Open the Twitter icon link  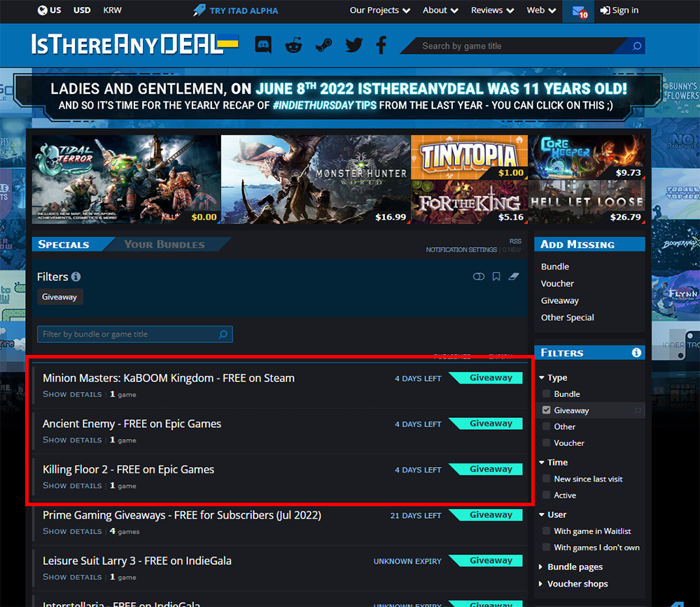[353, 45]
